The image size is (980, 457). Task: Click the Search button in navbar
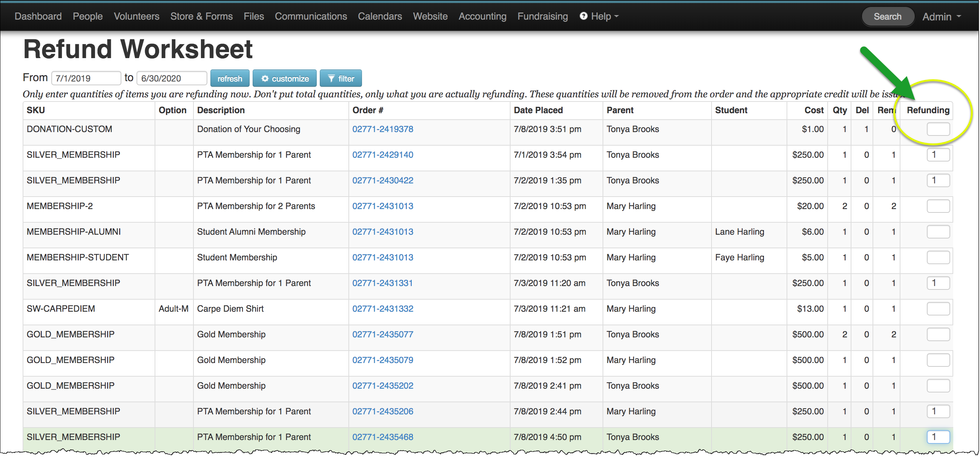click(x=887, y=17)
